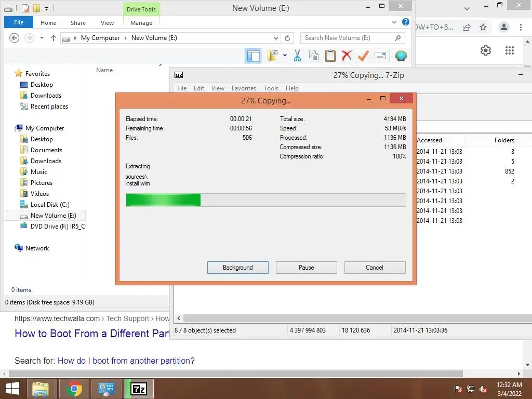Click the Explorer Up arrow button

pyautogui.click(x=54, y=38)
